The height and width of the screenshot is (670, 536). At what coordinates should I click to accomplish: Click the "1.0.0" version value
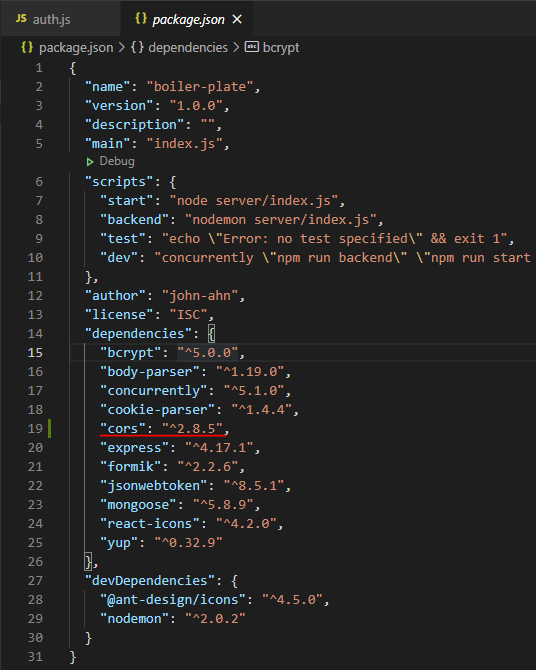coord(196,106)
